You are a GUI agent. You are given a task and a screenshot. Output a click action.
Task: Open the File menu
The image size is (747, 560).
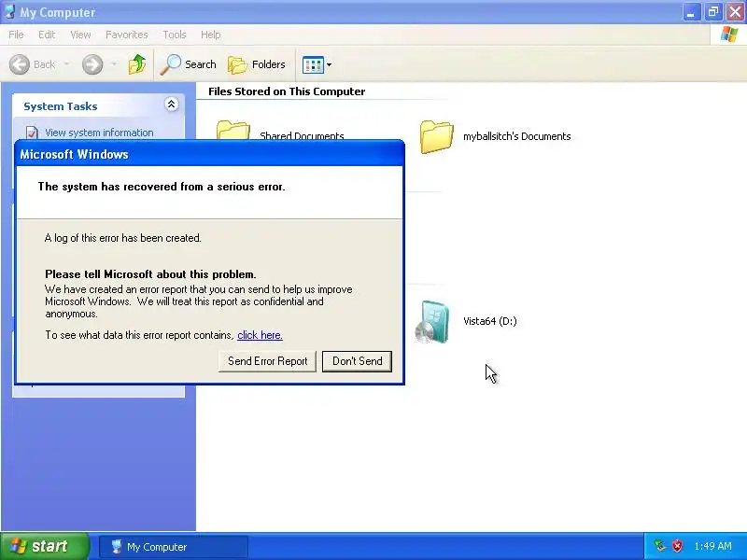pyautogui.click(x=16, y=35)
